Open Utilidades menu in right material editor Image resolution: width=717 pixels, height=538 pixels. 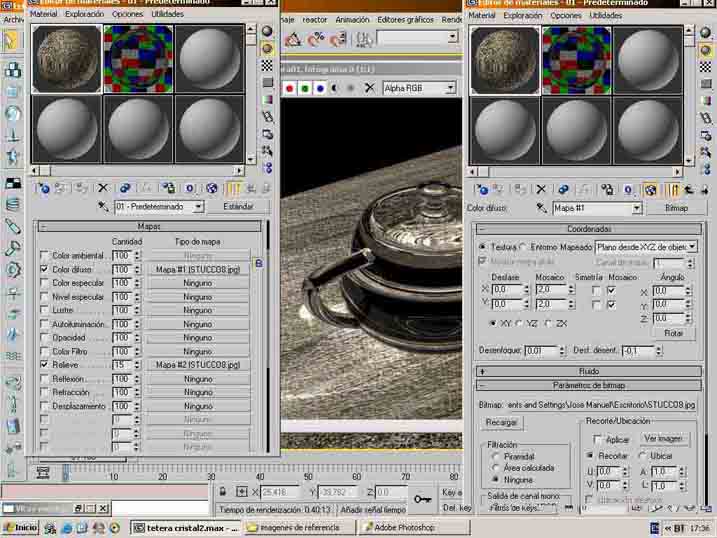tap(605, 16)
